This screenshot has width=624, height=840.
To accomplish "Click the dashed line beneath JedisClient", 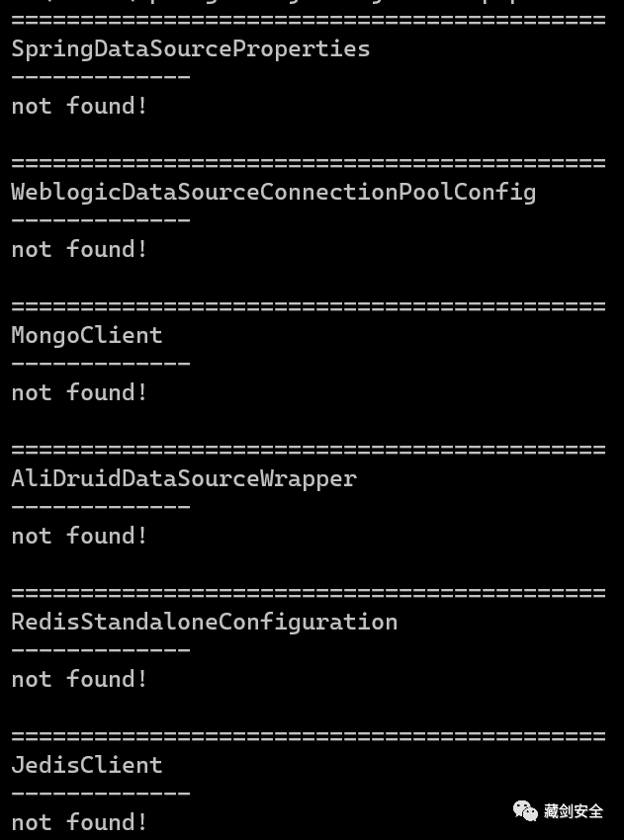I will tap(100, 793).
